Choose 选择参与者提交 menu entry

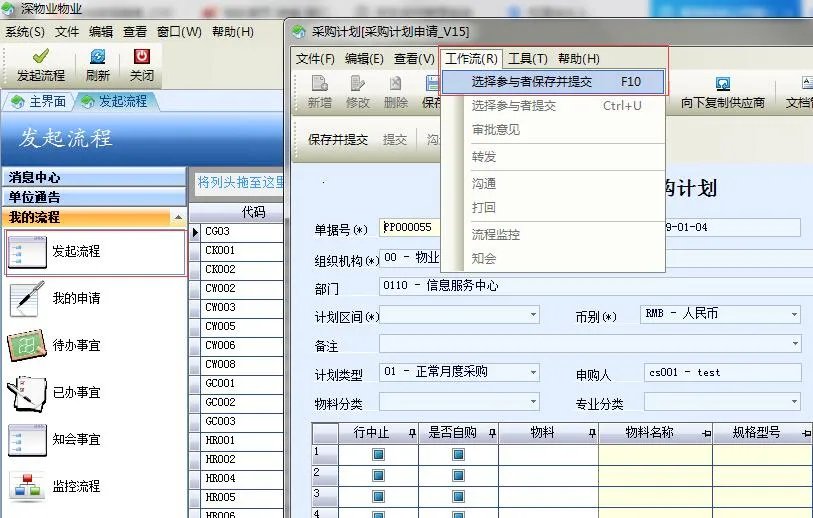[x=553, y=106]
